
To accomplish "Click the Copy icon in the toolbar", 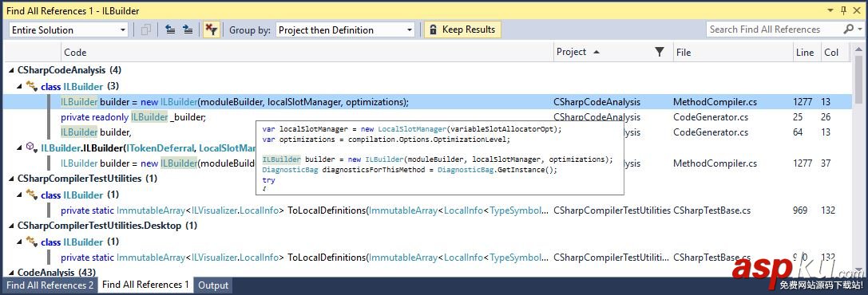I will click(x=145, y=29).
